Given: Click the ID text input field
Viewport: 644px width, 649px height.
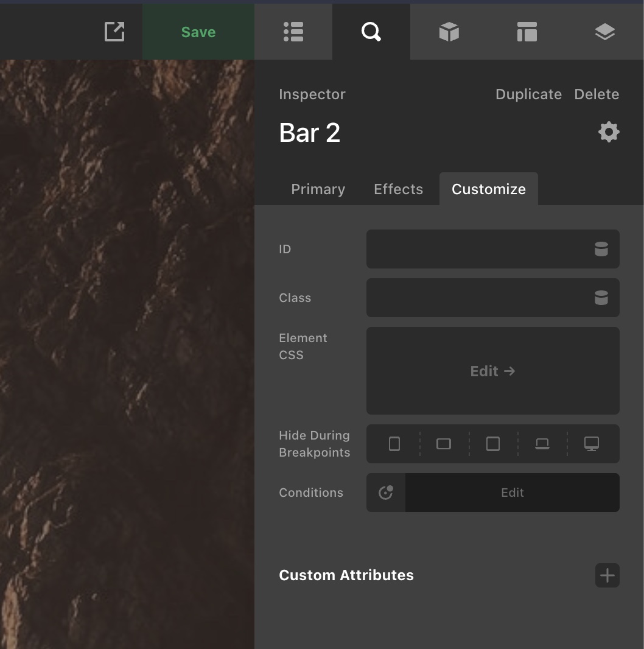Looking at the screenshot, I should [x=475, y=249].
